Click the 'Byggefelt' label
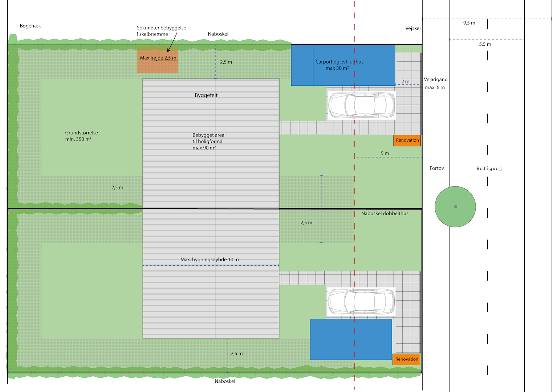Viewport: 557px width, 392px height. [206, 95]
